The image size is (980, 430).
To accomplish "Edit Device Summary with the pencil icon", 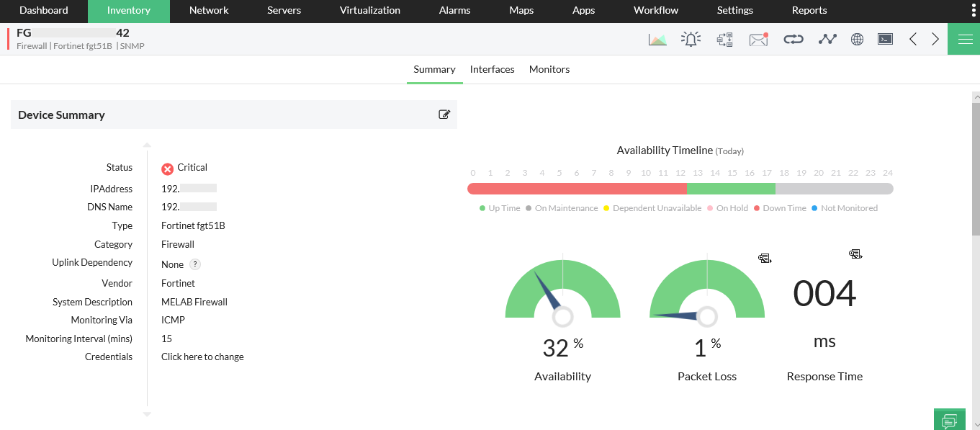I will point(444,115).
